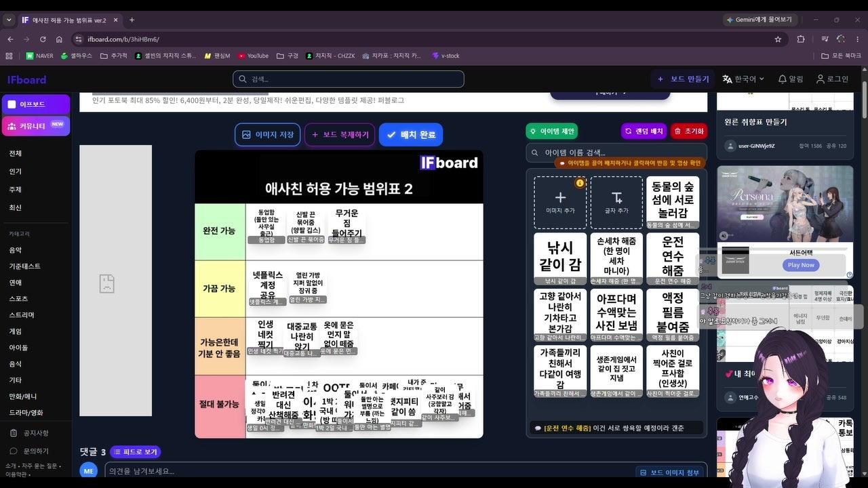Click the browser home icon
Image resolution: width=868 pixels, height=488 pixels.
coord(60,39)
